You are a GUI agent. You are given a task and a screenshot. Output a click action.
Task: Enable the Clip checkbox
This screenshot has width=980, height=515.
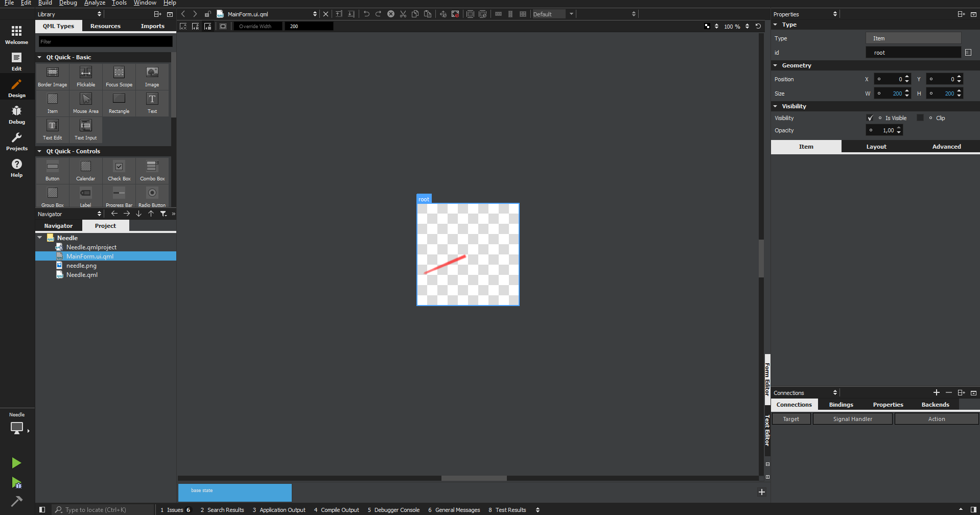coord(920,118)
